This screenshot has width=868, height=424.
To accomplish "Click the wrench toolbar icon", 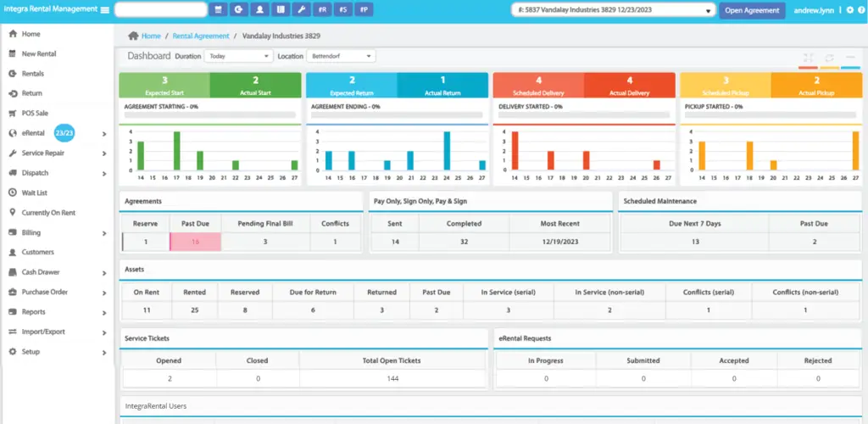I will point(301,9).
